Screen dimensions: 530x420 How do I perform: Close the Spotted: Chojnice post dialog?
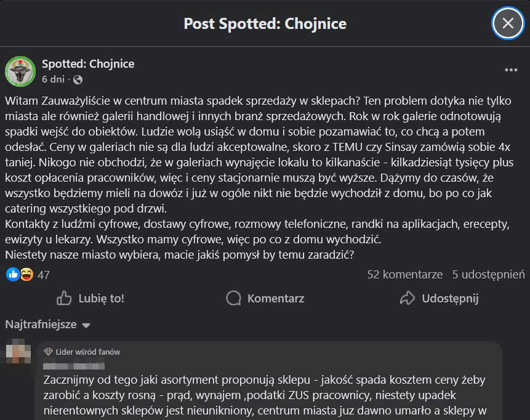(508, 23)
